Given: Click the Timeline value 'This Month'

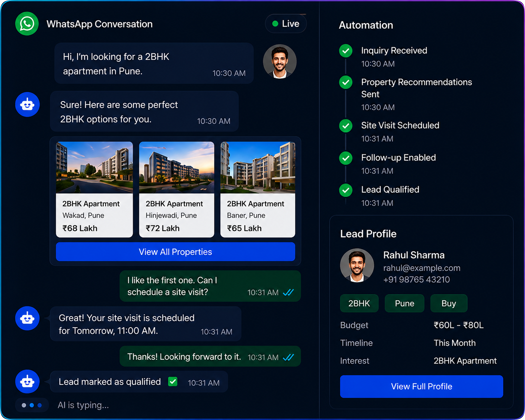Looking at the screenshot, I should pos(455,343).
